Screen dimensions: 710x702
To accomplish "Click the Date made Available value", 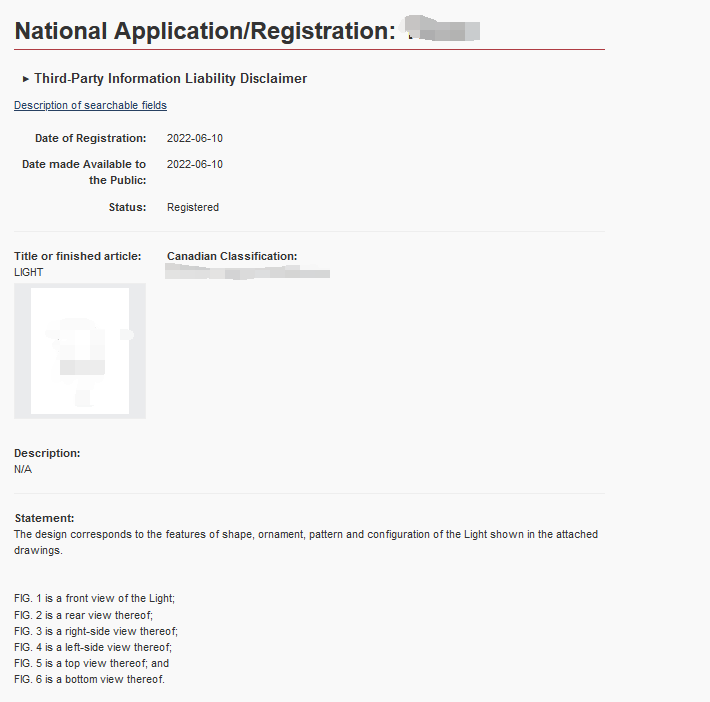I will point(195,164).
